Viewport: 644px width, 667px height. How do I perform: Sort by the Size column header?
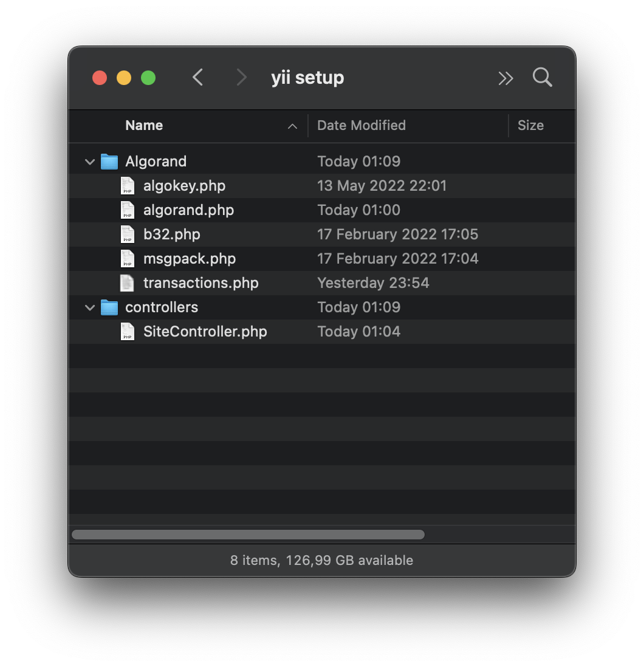click(x=530, y=126)
